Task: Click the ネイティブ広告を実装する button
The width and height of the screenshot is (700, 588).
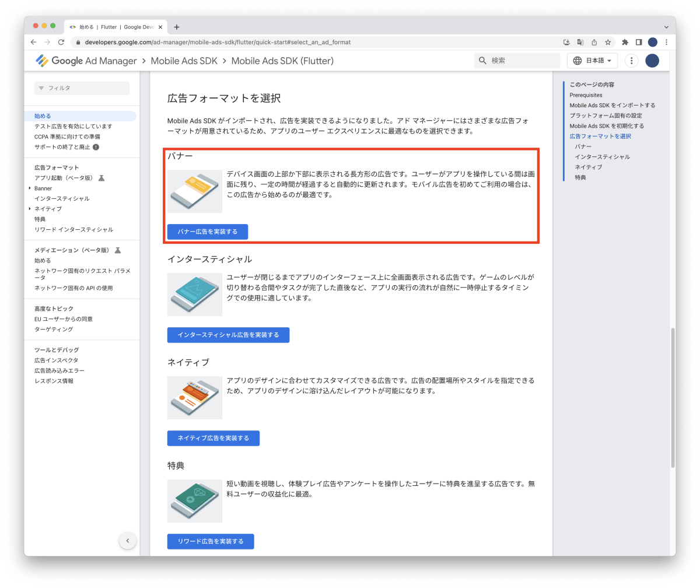Action: point(213,438)
